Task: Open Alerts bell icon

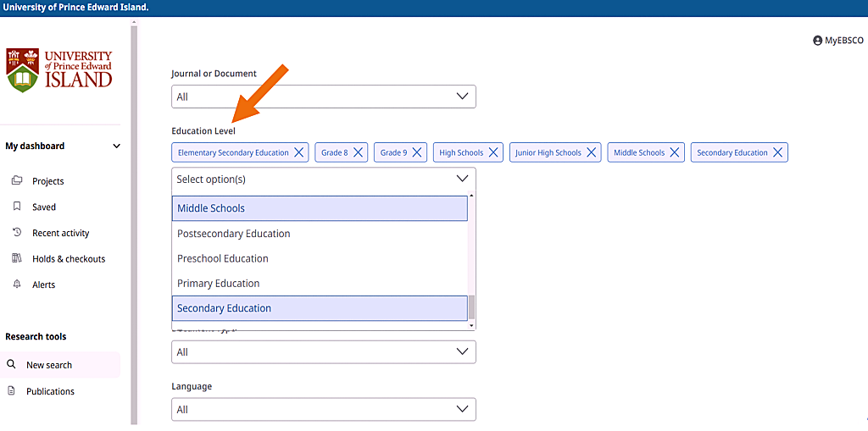Action: tap(17, 285)
